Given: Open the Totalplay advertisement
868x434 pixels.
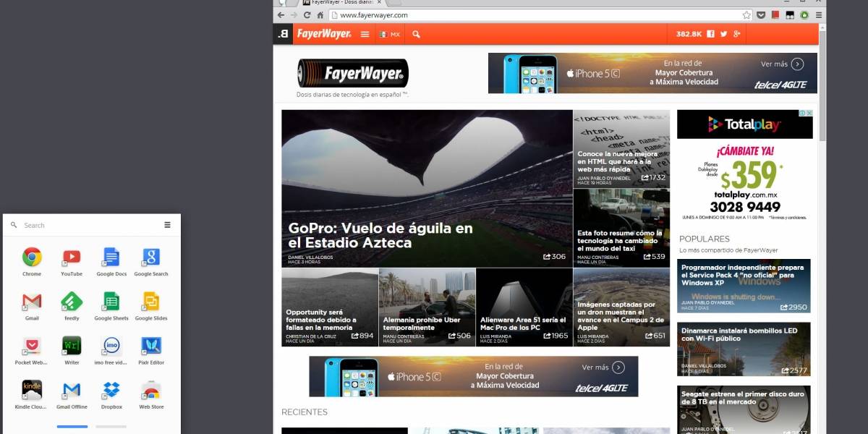Looking at the screenshot, I should coord(745,166).
